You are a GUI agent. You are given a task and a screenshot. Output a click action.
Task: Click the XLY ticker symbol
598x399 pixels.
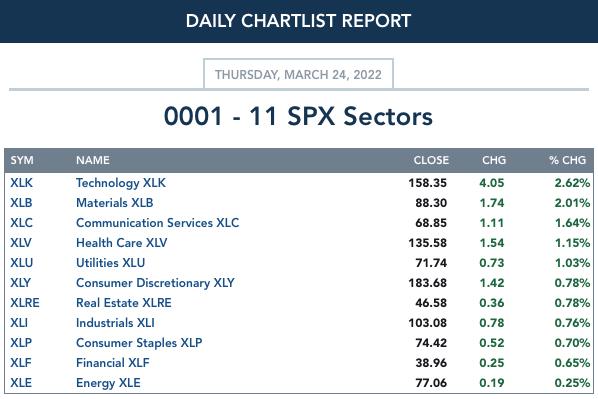click(21, 283)
